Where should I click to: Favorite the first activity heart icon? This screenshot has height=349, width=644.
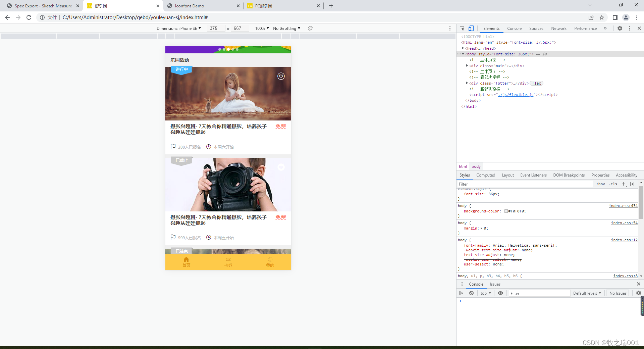click(281, 76)
